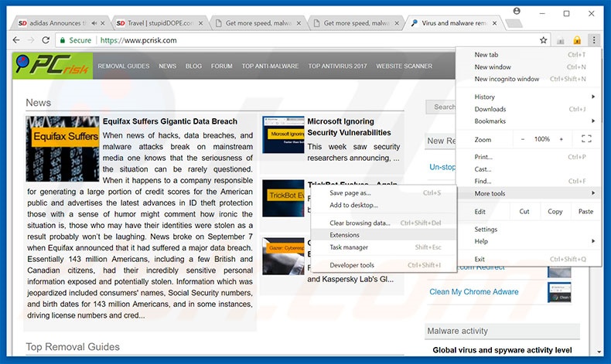The width and height of the screenshot is (611, 364).
Task: Choose Exit in Chrome menu
Action: (x=528, y=259)
